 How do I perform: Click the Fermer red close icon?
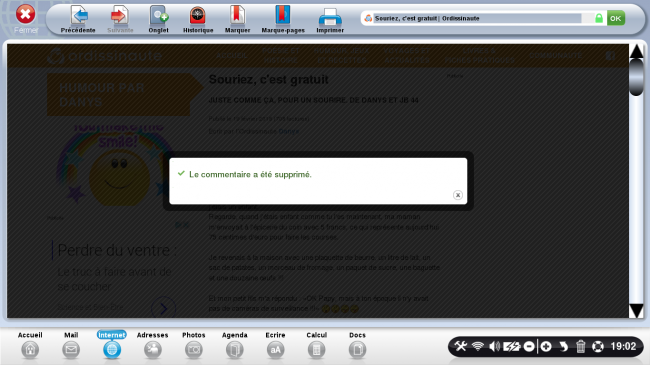pyautogui.click(x=25, y=14)
